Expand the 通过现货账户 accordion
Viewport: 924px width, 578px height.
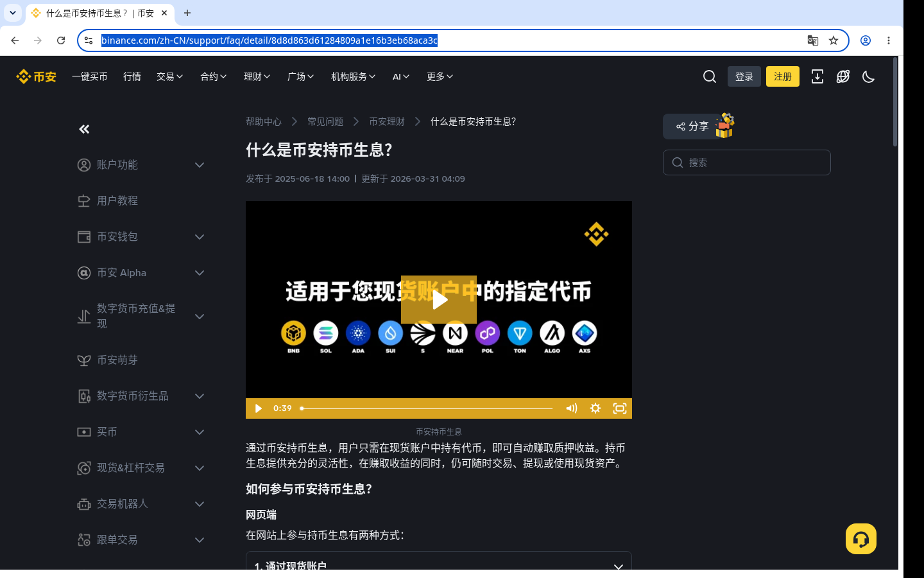click(439, 561)
